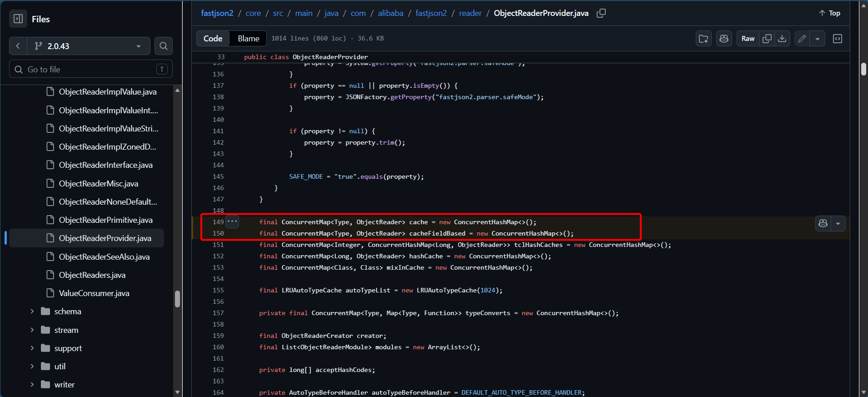Open line 149 ellipsis actions menu
Image resolution: width=868 pixels, height=397 pixels.
[232, 221]
